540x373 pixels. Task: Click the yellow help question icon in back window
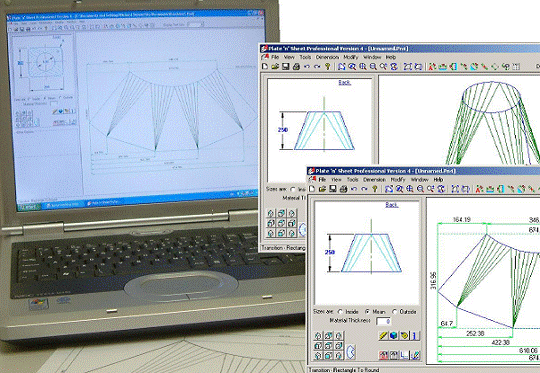coord(328,66)
